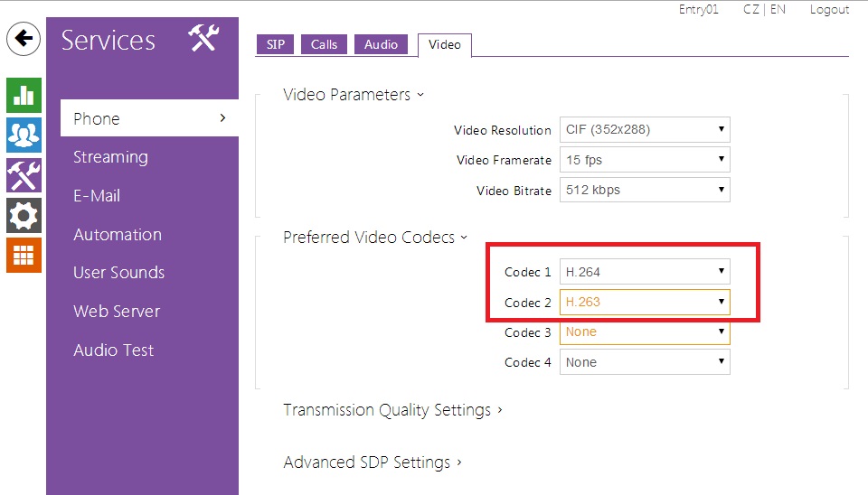The width and height of the screenshot is (868, 495).
Task: Expand Transmission Quality Settings section
Action: tap(392, 410)
